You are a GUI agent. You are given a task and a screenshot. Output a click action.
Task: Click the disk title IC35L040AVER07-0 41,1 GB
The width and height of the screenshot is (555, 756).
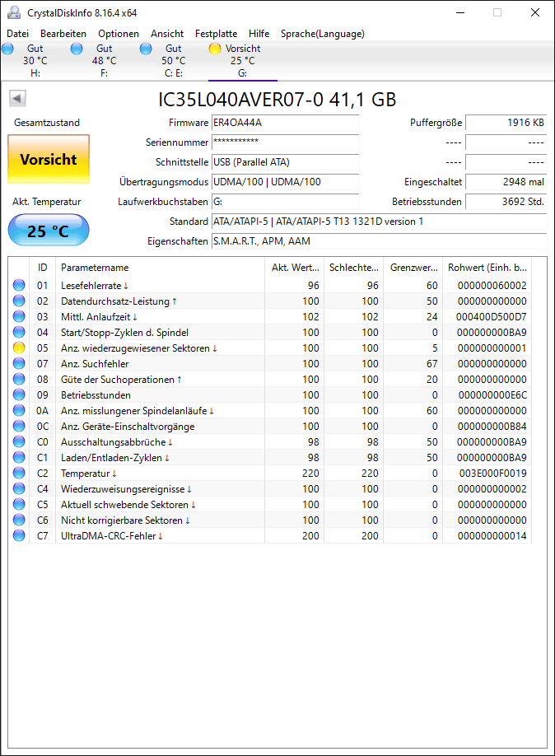pyautogui.click(x=277, y=100)
